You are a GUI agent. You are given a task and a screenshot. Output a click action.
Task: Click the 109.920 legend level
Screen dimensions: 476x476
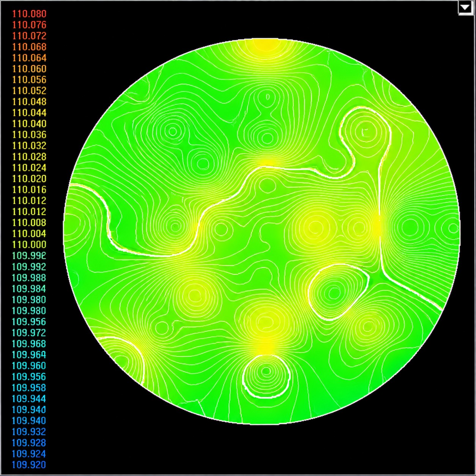[29, 465]
